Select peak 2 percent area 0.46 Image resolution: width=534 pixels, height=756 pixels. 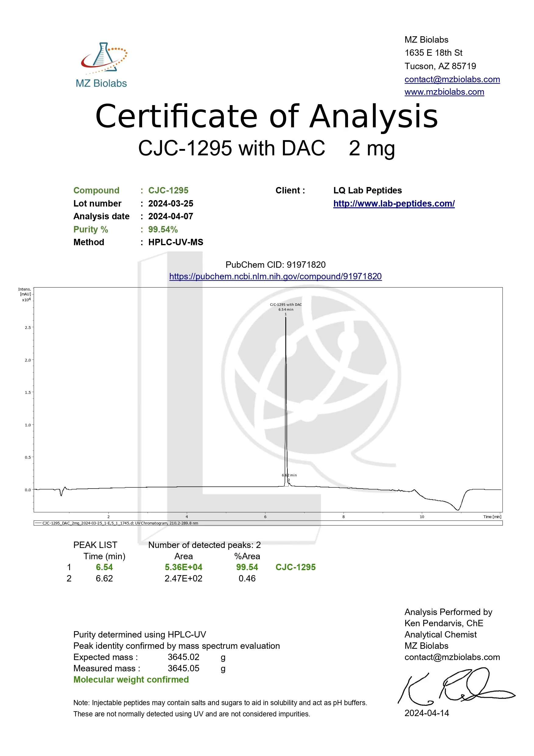coord(247,578)
